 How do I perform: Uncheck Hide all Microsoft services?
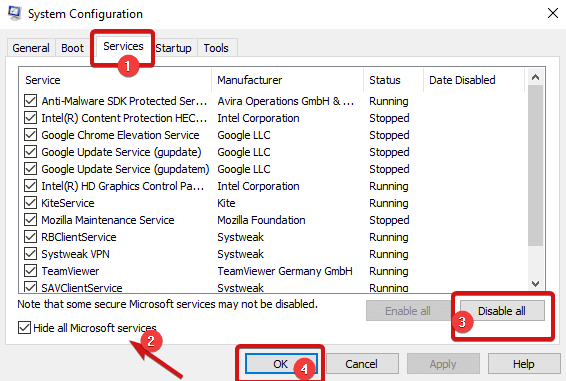point(24,328)
